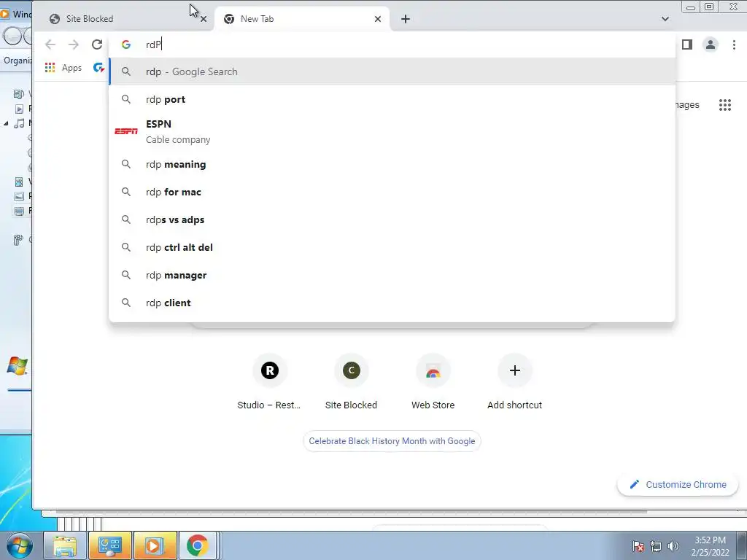Click the Google bookmark icon beside Apps
The image size is (747, 560).
tap(98, 68)
